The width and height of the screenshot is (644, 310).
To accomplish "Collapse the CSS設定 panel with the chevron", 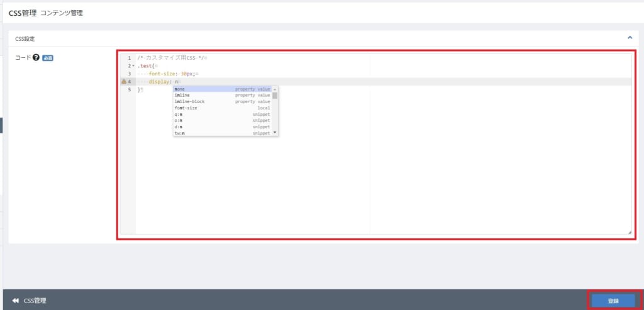I will 630,38.
